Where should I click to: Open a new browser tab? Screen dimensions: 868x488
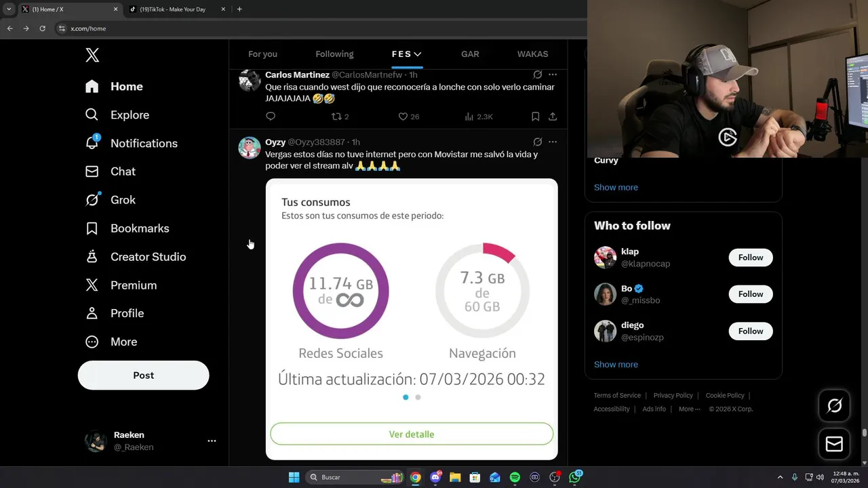(239, 9)
